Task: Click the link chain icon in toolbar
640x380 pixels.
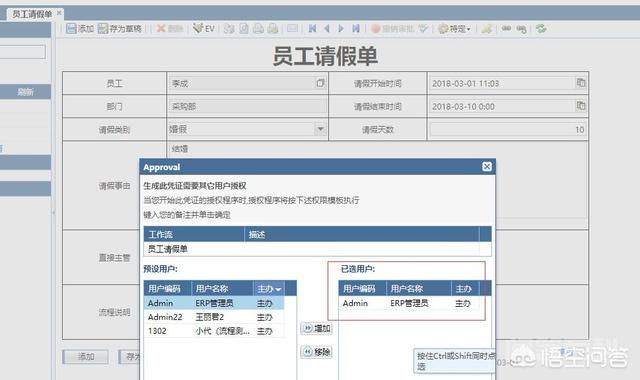Action: (506, 28)
